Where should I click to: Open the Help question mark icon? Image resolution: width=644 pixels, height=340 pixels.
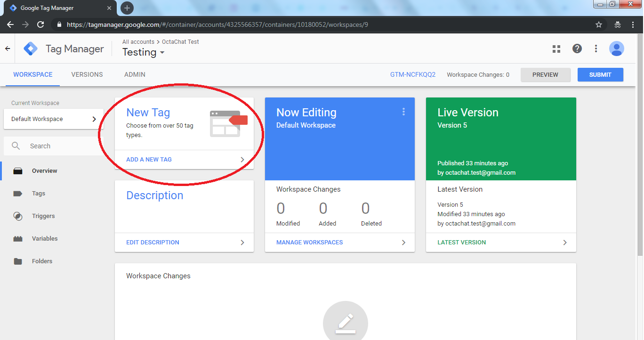pyautogui.click(x=577, y=49)
